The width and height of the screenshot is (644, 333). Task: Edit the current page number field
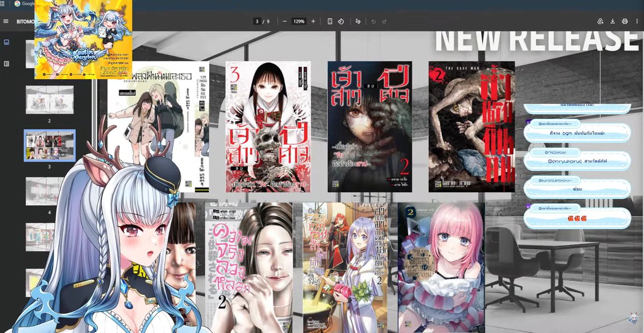tap(258, 21)
